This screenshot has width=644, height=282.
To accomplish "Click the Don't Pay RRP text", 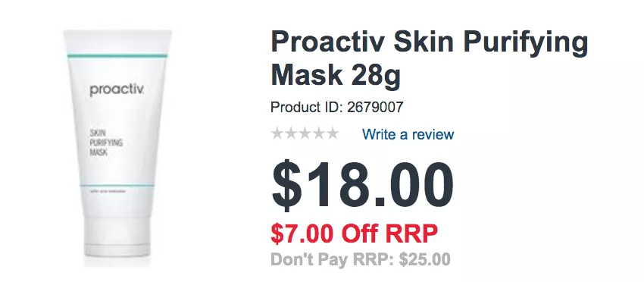I will point(333,259).
